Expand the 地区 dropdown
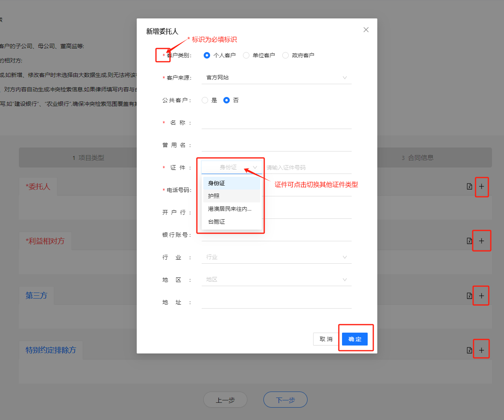The image size is (504, 420). 276,280
